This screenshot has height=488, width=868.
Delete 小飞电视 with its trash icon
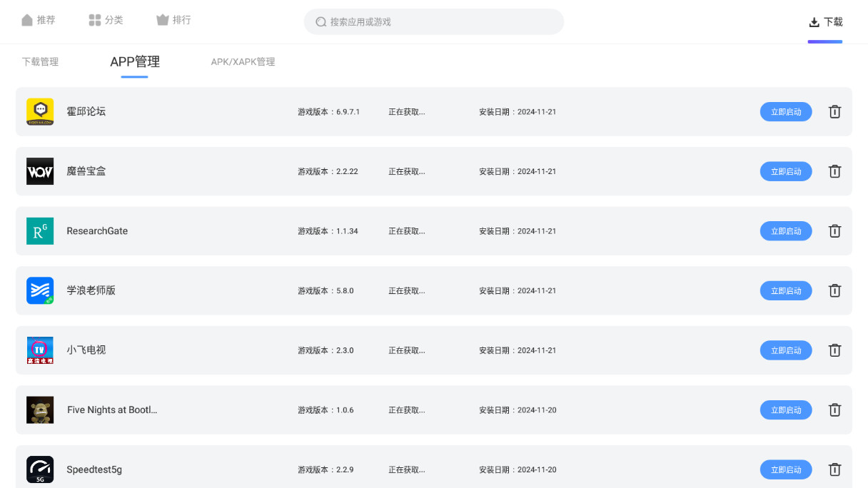coord(834,350)
